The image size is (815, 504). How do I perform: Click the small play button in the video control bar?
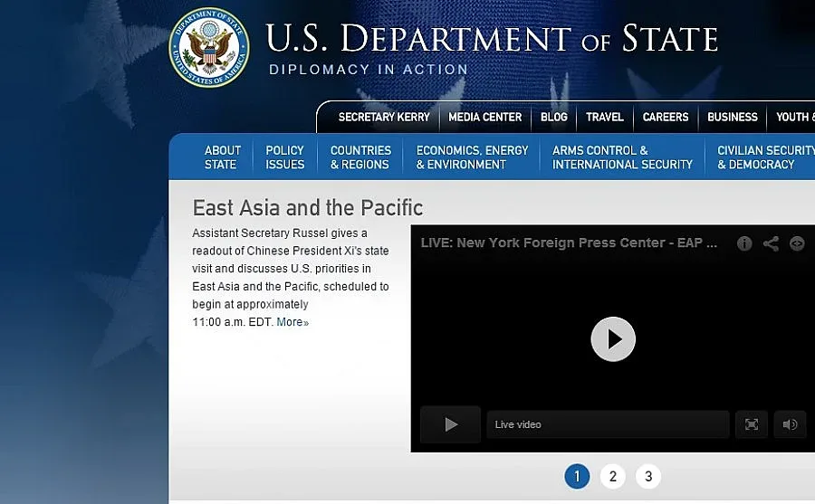[450, 424]
